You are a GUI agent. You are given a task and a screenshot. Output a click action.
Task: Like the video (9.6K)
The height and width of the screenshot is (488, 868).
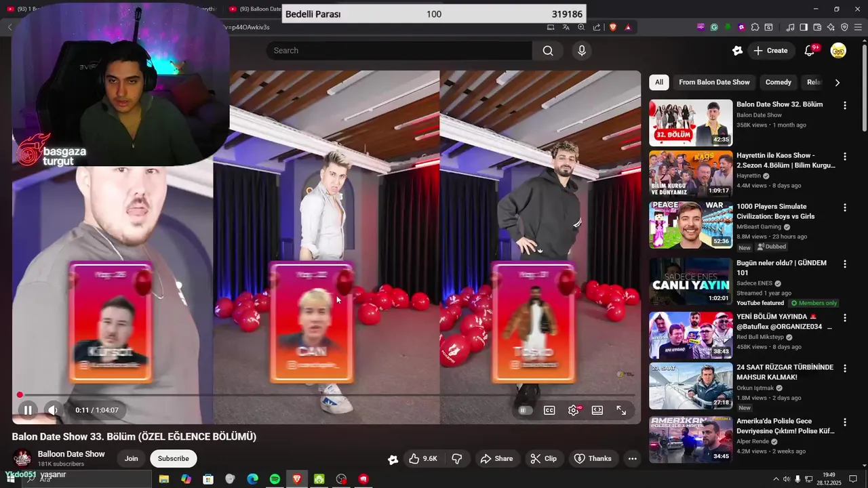[422, 459]
